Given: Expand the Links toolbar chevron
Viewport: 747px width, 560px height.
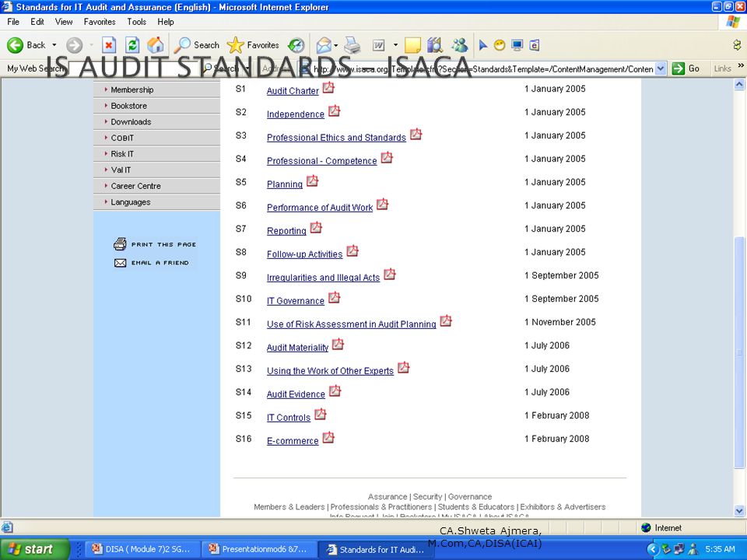Looking at the screenshot, I should tap(741, 65).
